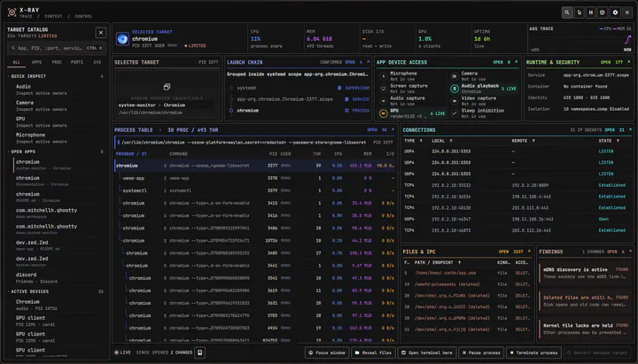Close the Target Catalog panel

pyautogui.click(x=101, y=33)
